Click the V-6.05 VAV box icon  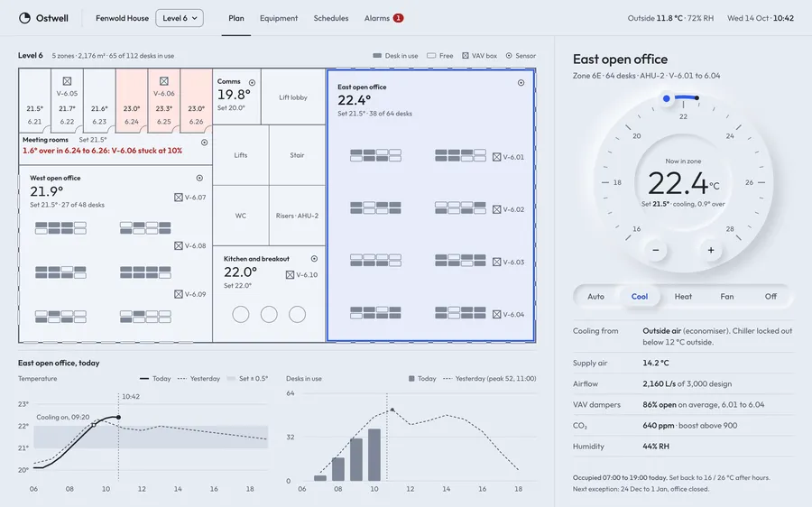pyautogui.click(x=67, y=81)
